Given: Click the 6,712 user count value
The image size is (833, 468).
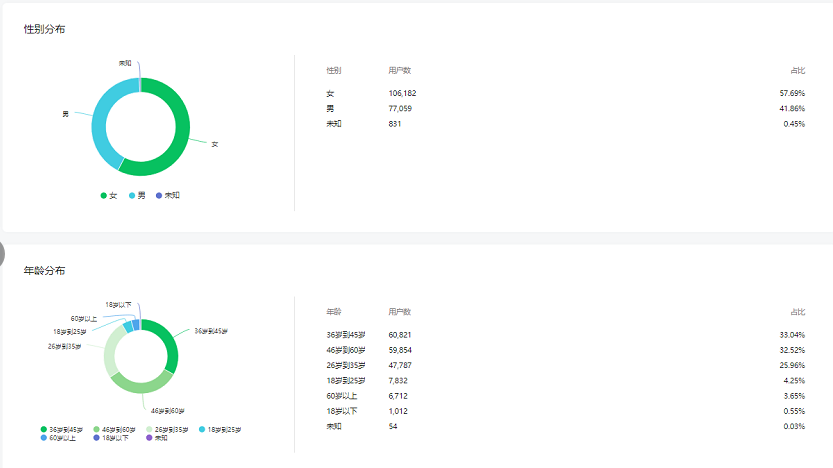Looking at the screenshot, I should (x=398, y=396).
